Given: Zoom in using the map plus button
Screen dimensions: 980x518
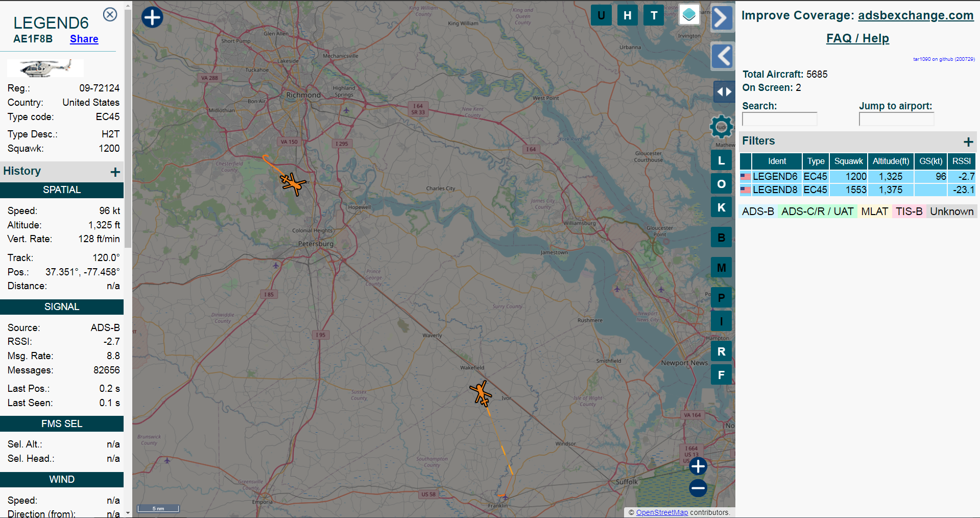Looking at the screenshot, I should coord(698,466).
